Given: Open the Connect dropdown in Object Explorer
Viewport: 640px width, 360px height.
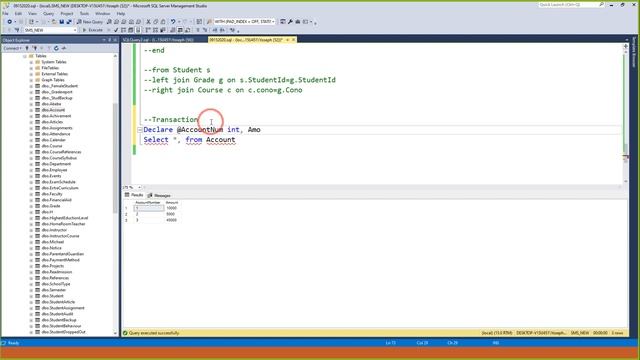Looking at the screenshot, I should [13, 48].
